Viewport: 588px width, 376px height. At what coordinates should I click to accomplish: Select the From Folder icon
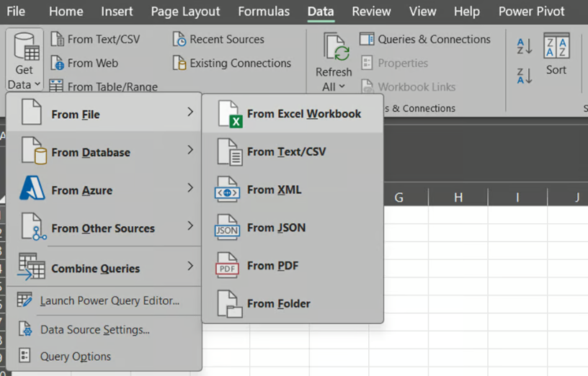point(229,304)
